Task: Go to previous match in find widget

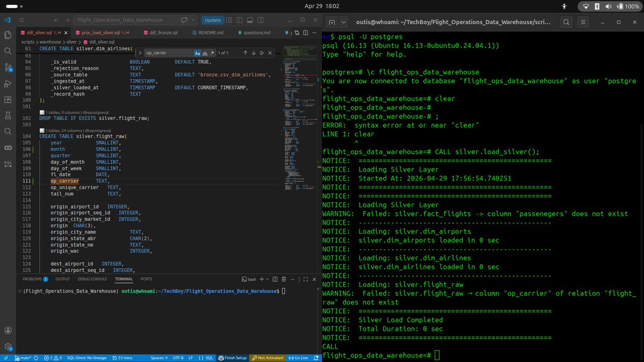Action: [245, 53]
